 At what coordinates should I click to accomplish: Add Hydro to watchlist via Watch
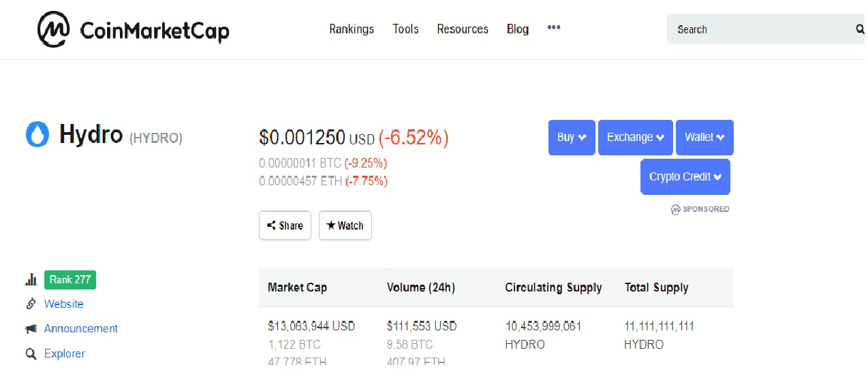point(345,225)
